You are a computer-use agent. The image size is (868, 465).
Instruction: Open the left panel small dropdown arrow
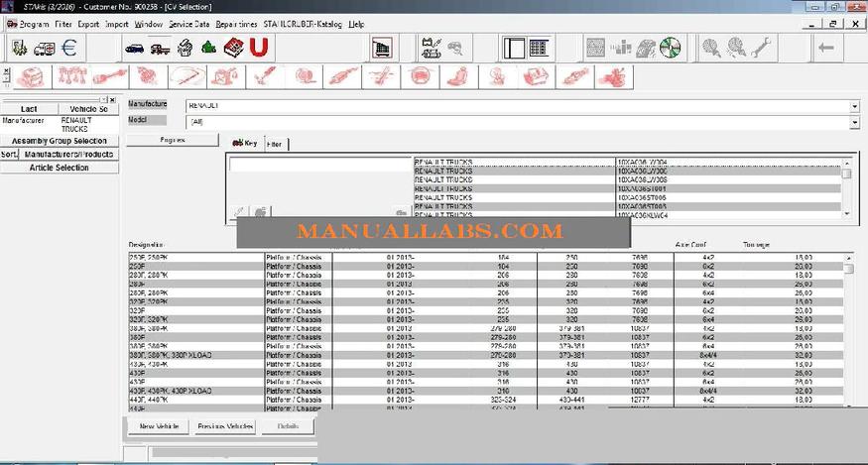click(x=103, y=99)
